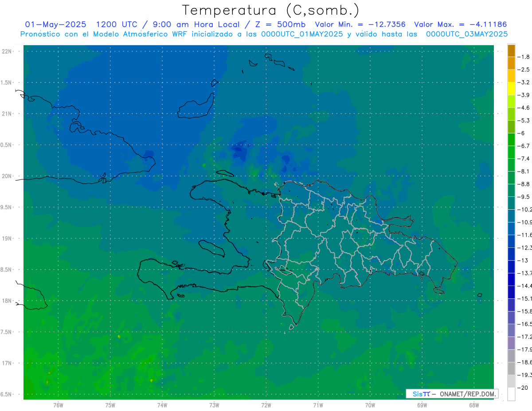Viewport: 532px width, 411px height.
Task: Click the "01-May-2025" forecast date text
Action: [x=55, y=25]
